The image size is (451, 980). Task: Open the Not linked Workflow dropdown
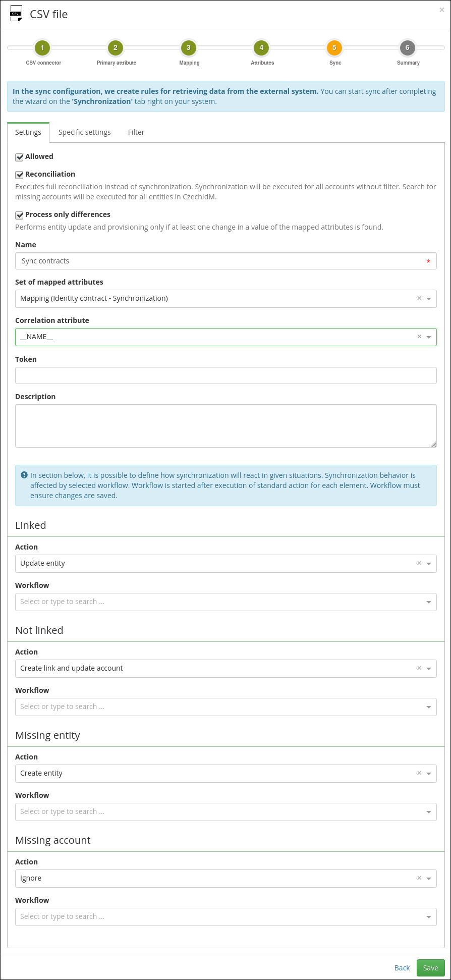click(x=226, y=707)
